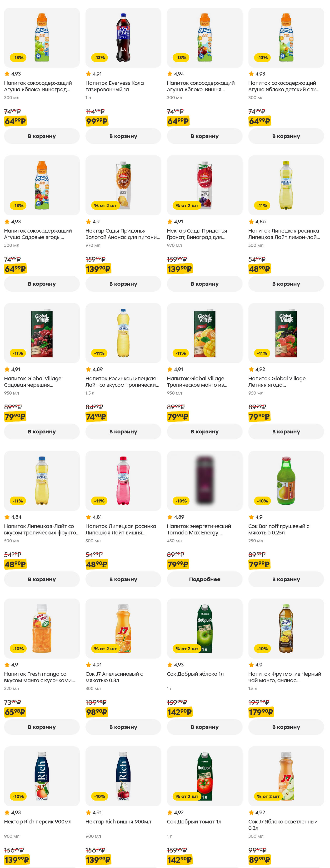The height and width of the screenshot is (868, 330).
Task: Click the -13% badge on Evervess Cola
Action: [x=99, y=58]
